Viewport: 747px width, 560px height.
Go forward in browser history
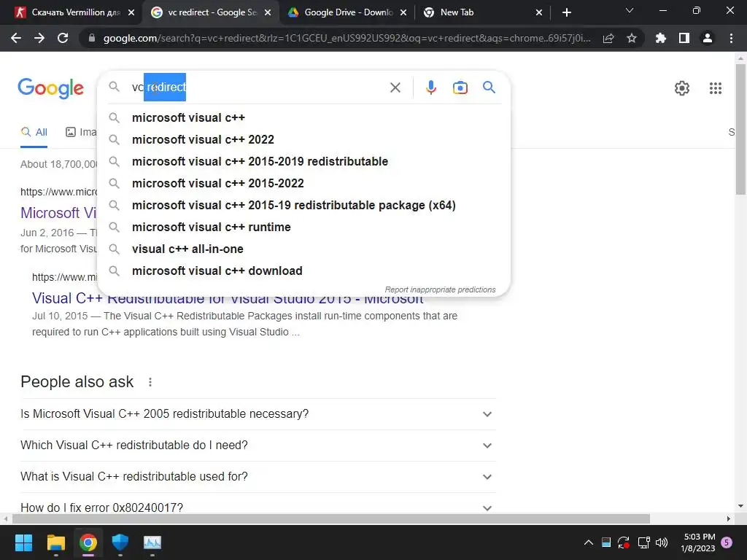[x=39, y=38]
